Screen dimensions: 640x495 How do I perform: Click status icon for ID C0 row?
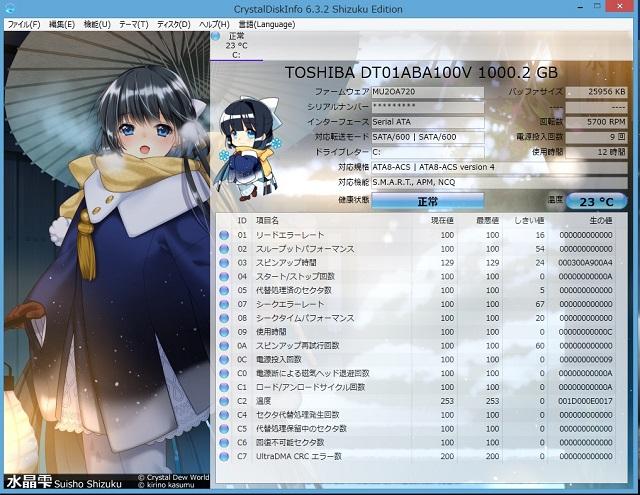(x=224, y=373)
